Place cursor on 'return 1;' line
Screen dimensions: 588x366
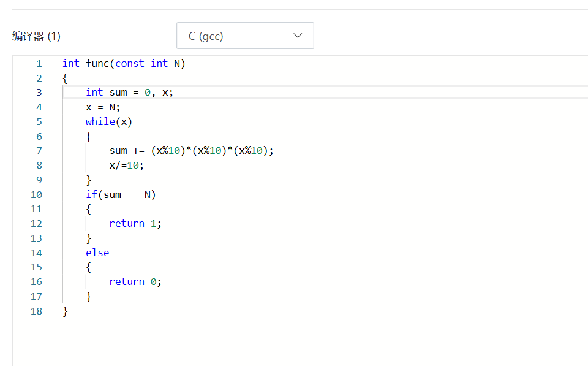(135, 224)
